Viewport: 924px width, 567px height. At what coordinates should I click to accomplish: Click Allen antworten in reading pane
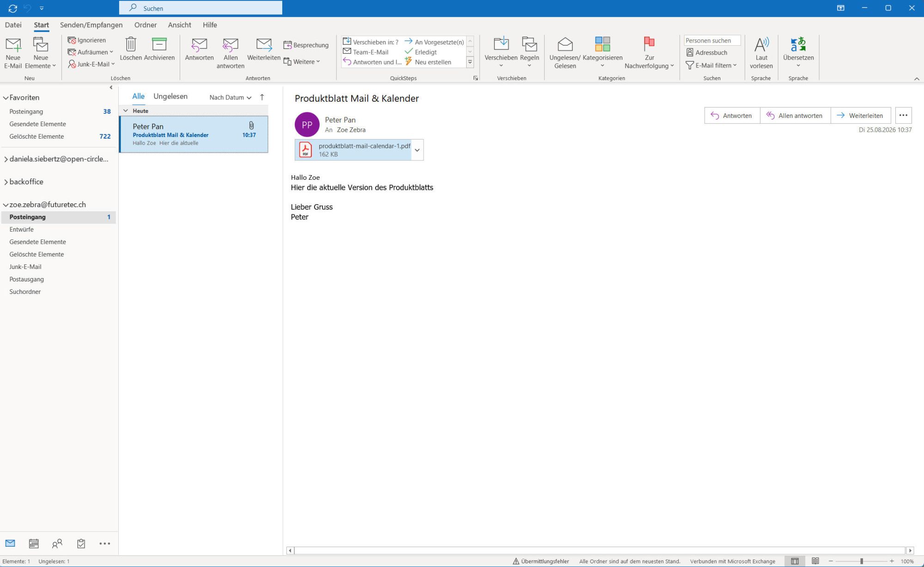point(795,116)
